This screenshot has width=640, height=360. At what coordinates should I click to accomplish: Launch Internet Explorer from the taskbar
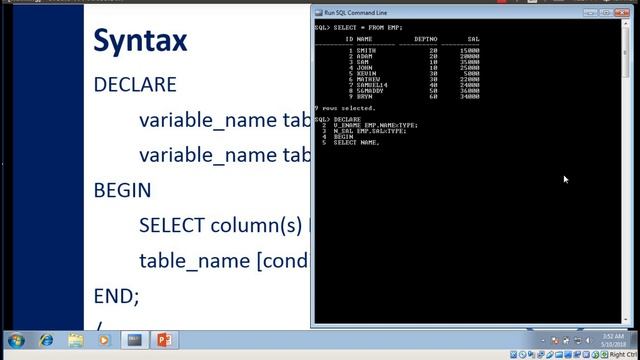click(46, 340)
